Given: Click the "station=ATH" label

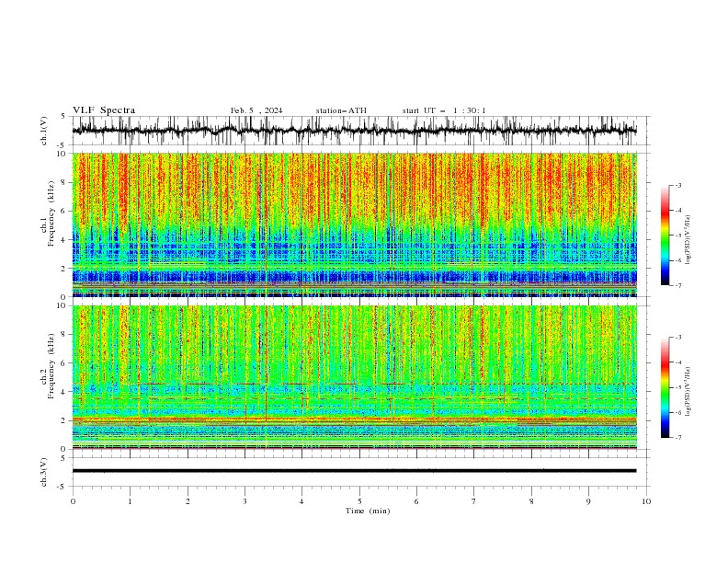Looking at the screenshot, I should coord(341,110).
